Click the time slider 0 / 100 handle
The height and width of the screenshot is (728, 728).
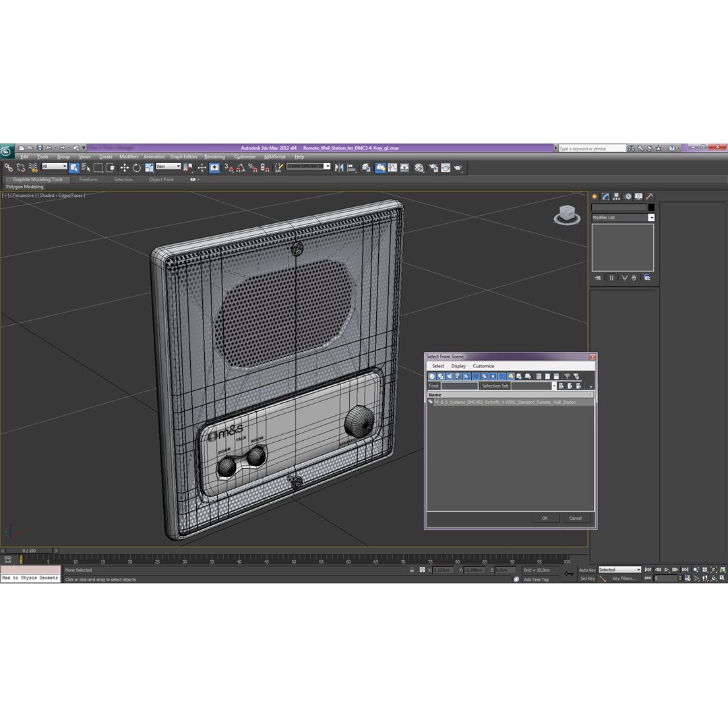[x=29, y=551]
